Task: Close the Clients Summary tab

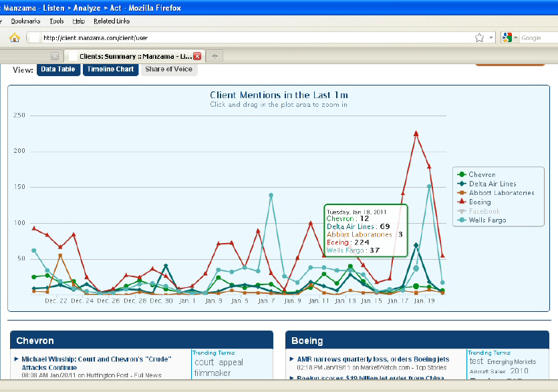Action: click(197, 56)
